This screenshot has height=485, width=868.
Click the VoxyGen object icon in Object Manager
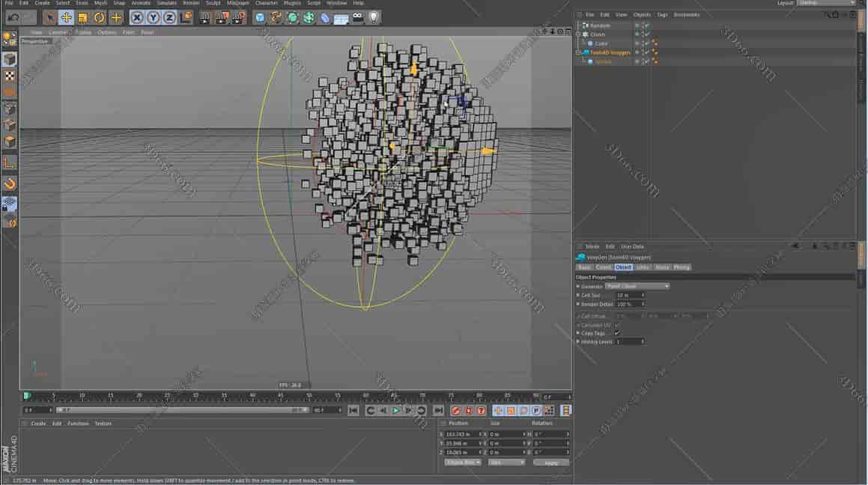pyautogui.click(x=586, y=52)
